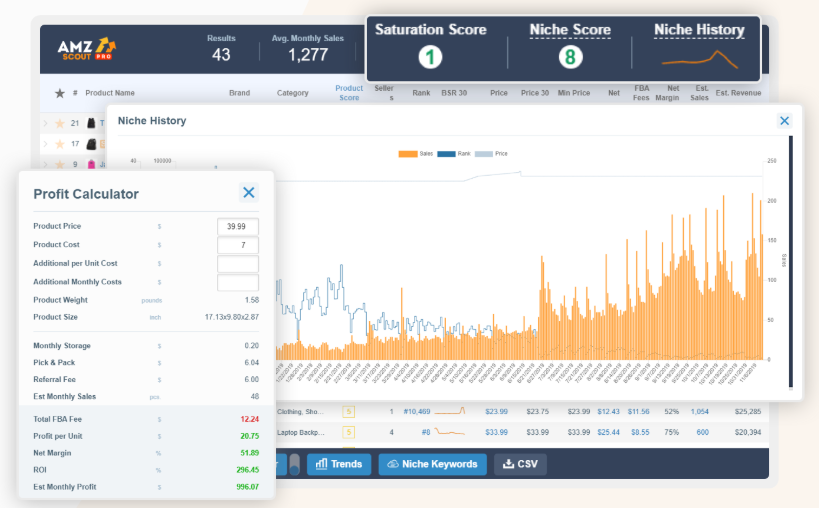Click the Niche History heading
This screenshot has height=508, width=819.
pyautogui.click(x=699, y=30)
